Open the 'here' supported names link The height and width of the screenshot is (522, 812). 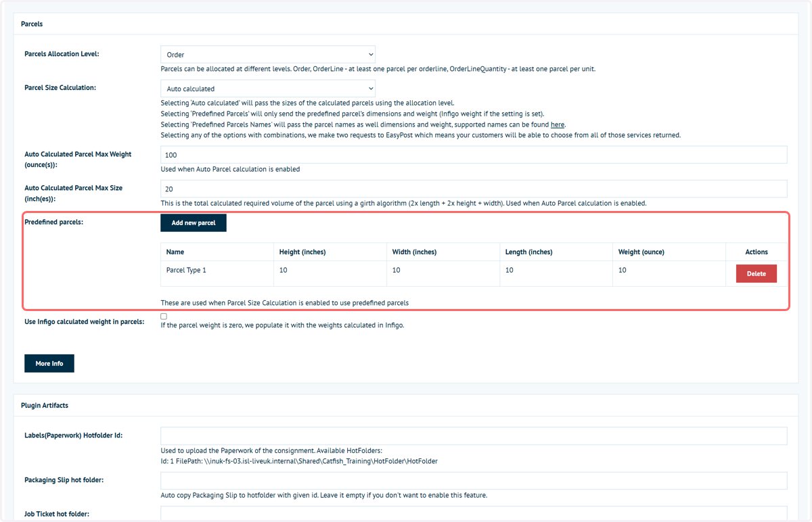point(558,125)
